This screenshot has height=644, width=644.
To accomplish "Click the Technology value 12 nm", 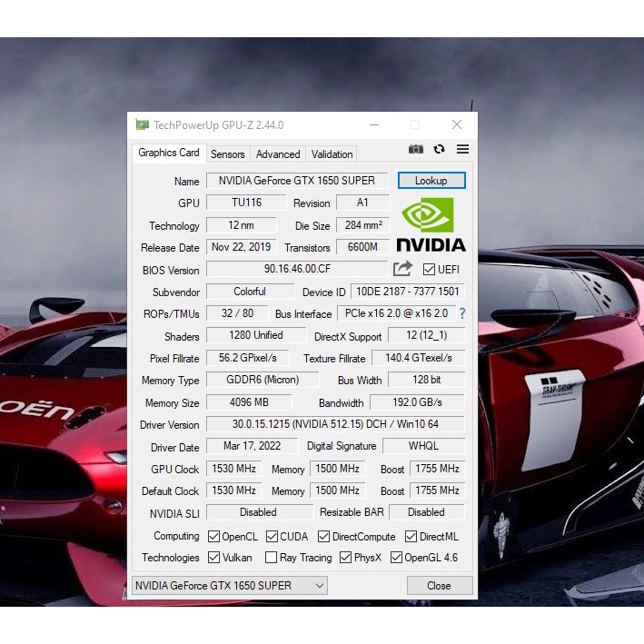I will tap(241, 225).
